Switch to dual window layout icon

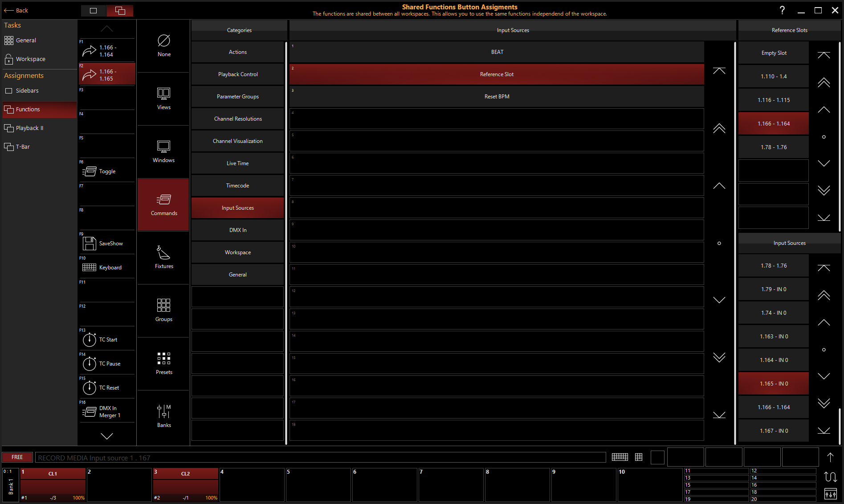click(120, 11)
